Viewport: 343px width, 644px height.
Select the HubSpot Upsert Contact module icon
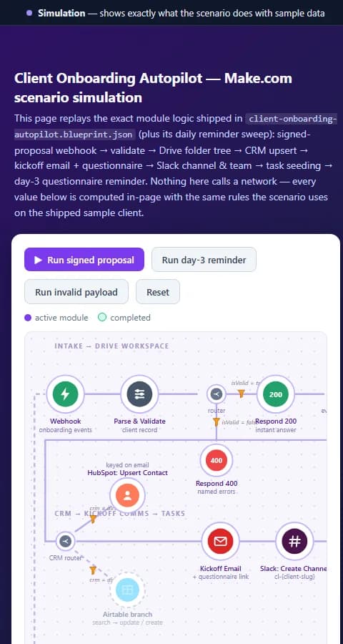pyautogui.click(x=128, y=495)
